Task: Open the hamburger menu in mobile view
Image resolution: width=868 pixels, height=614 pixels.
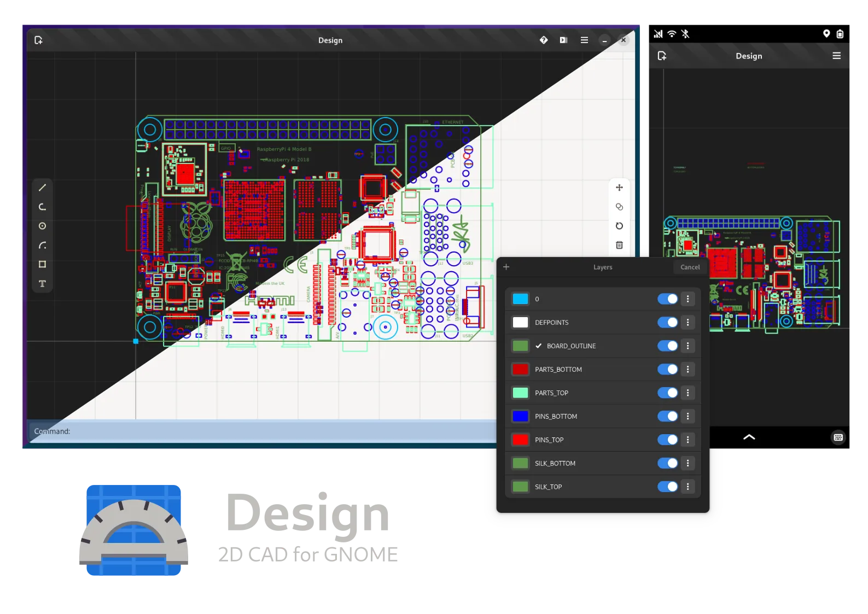Action: [x=836, y=56]
